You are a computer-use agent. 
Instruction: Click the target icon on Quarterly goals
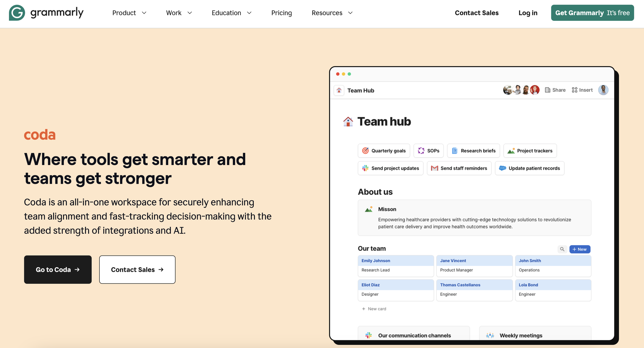(x=365, y=151)
